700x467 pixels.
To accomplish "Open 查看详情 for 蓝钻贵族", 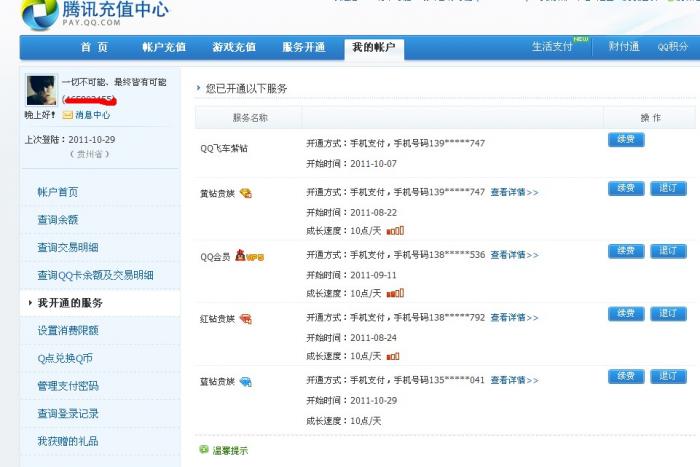I will click(514, 380).
